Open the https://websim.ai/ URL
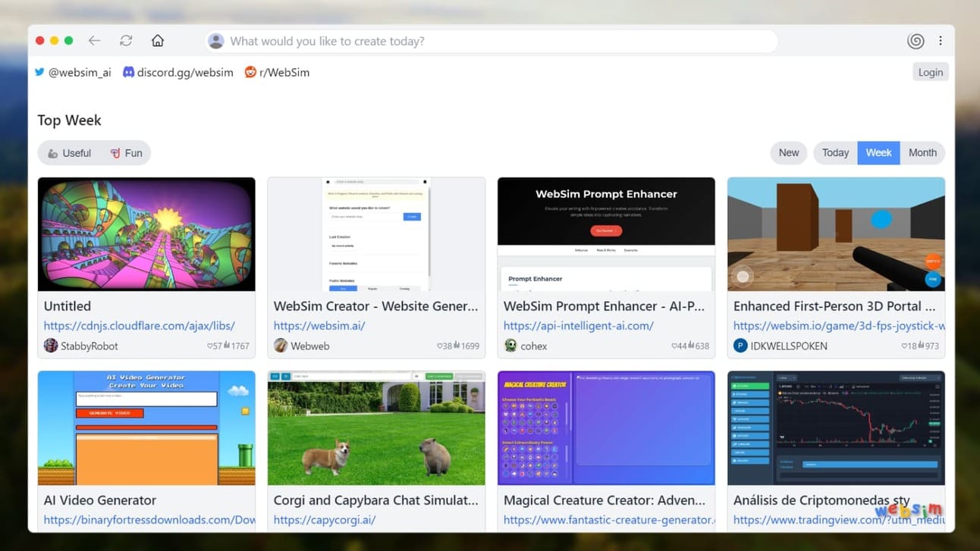This screenshot has width=980, height=551. pos(319,326)
